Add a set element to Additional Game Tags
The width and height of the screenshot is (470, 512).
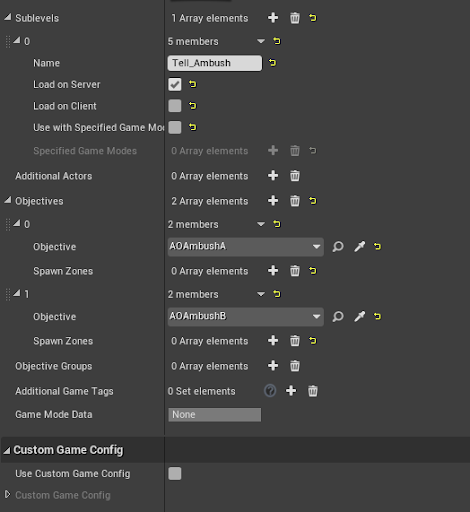pos(291,391)
